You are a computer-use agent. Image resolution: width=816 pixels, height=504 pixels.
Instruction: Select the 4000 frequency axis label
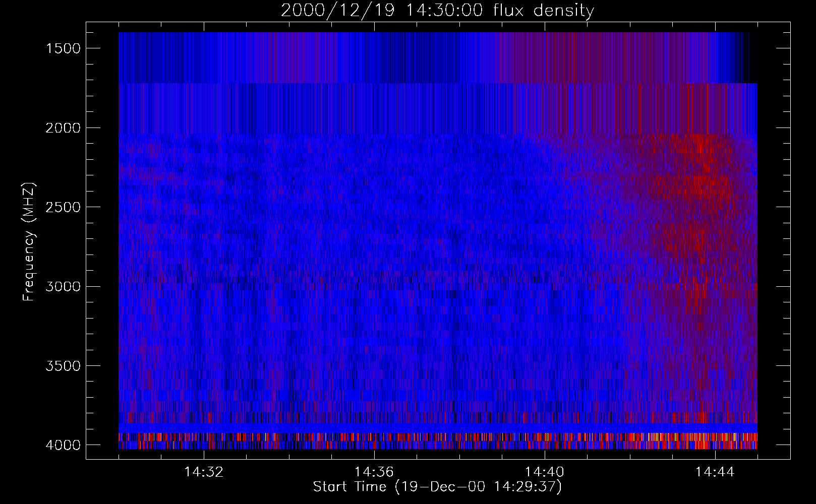[63, 445]
